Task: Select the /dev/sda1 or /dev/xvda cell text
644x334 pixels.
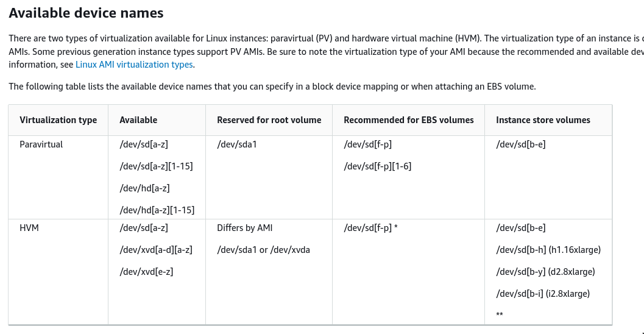Action: pyautogui.click(x=263, y=250)
